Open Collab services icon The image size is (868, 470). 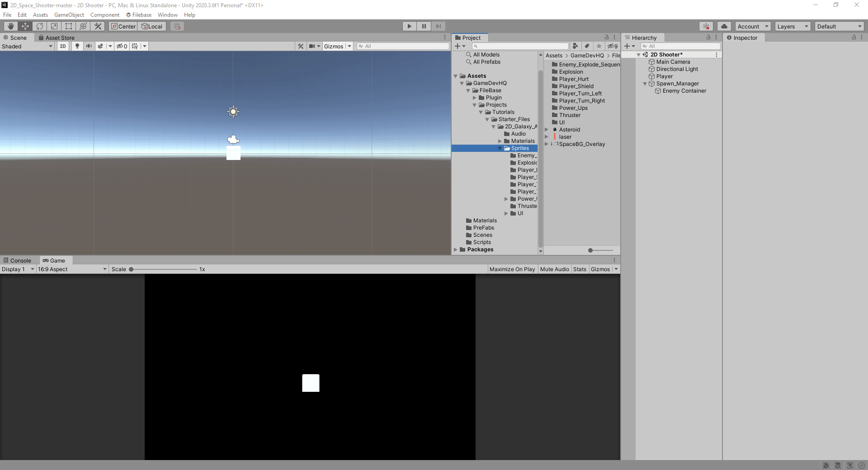coord(706,26)
